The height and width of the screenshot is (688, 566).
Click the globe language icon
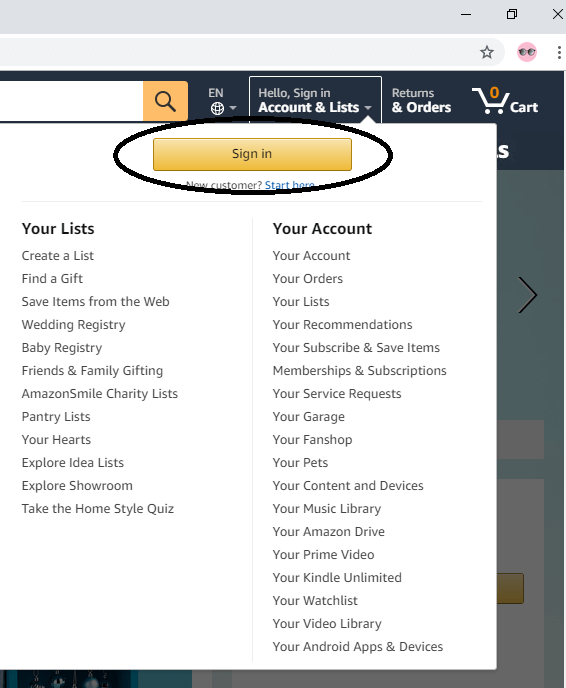click(x=217, y=108)
